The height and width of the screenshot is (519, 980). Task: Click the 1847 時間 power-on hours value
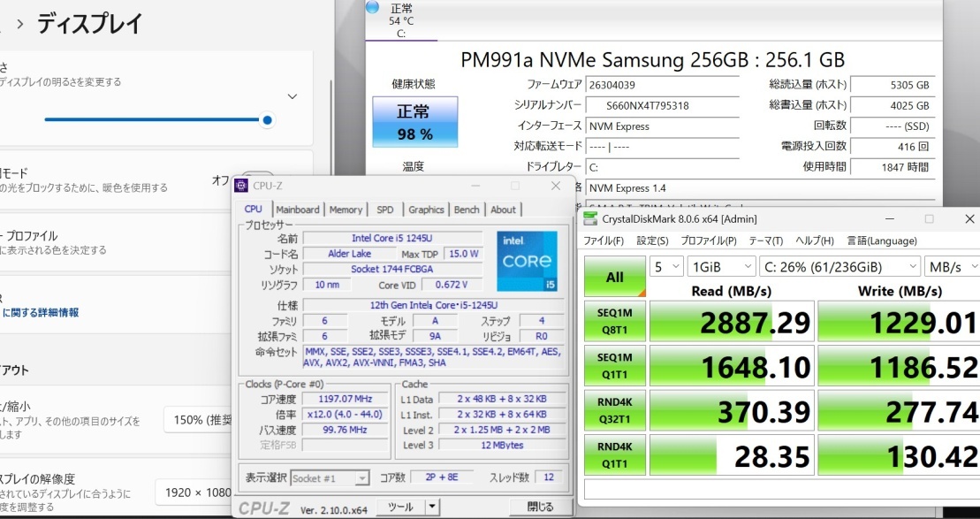point(893,167)
